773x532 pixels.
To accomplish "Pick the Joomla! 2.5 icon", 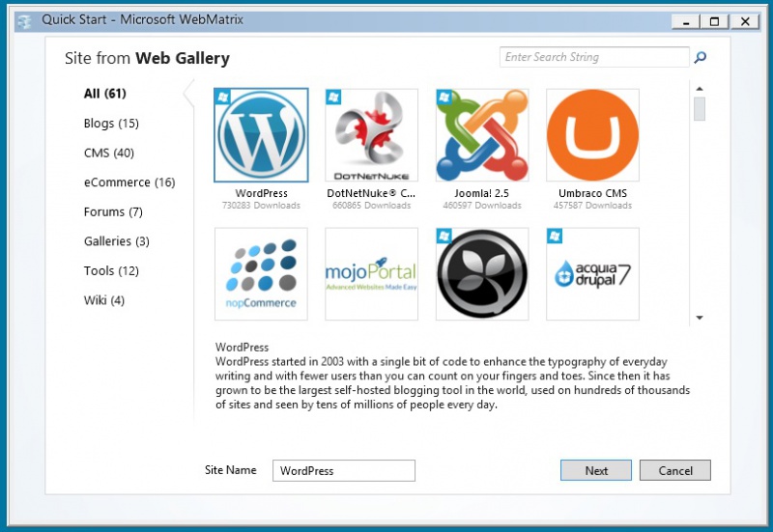I will pyautogui.click(x=482, y=135).
